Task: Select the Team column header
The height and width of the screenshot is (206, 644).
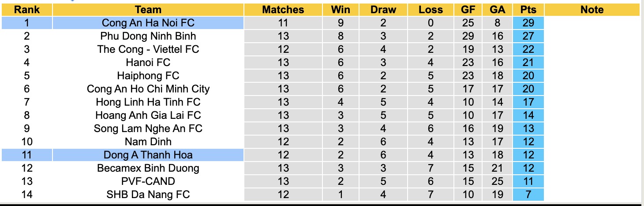Action: [148, 10]
